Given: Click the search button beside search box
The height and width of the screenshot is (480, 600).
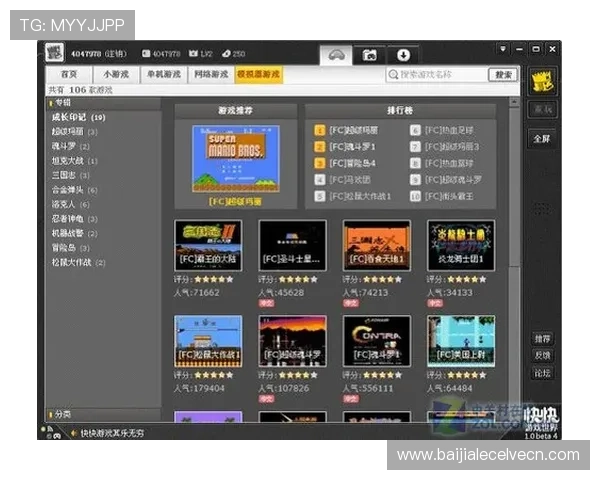Looking at the screenshot, I should [x=503, y=75].
